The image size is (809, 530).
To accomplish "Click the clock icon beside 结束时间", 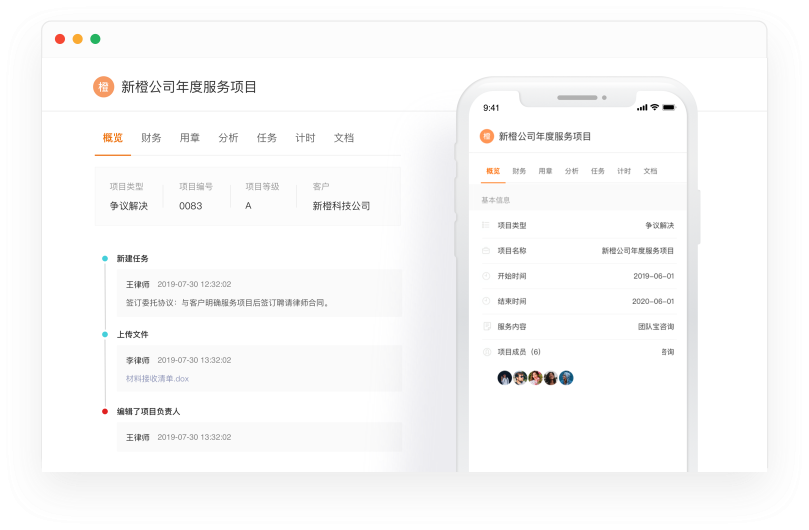I will [486, 301].
